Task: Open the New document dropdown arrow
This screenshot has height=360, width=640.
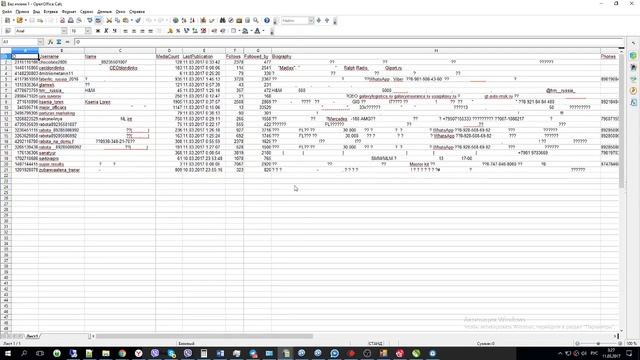Action: pos(13,20)
